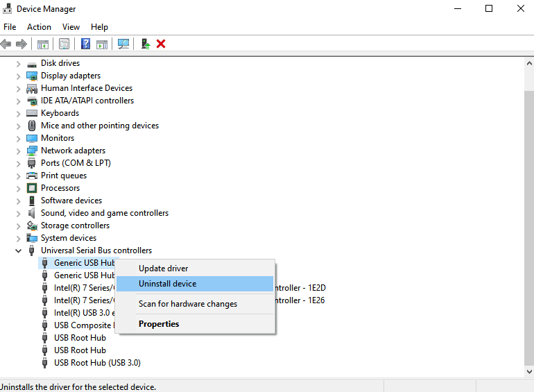Viewport: 534px width, 392px height.
Task: Select the USB Composite device entry
Action: 84,325
